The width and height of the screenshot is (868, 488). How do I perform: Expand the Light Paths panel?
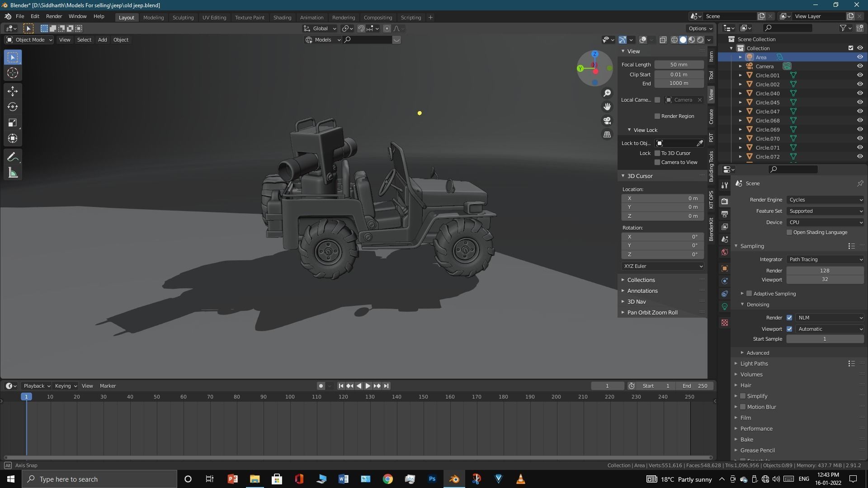[754, 363]
